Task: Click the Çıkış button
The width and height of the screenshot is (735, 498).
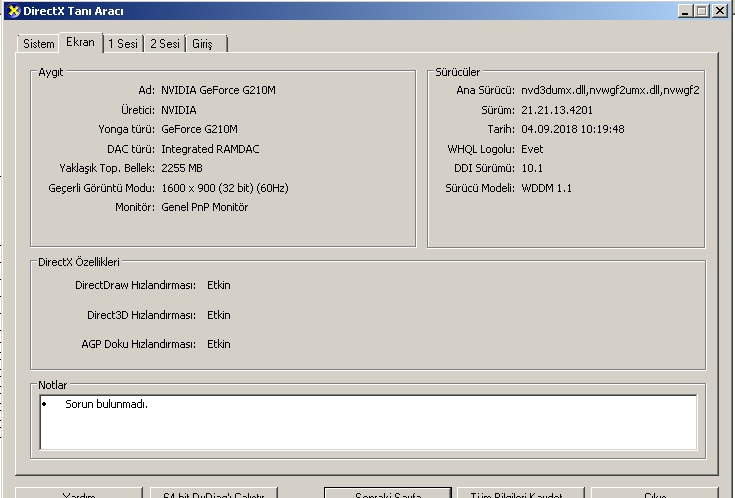Action: (x=655, y=493)
